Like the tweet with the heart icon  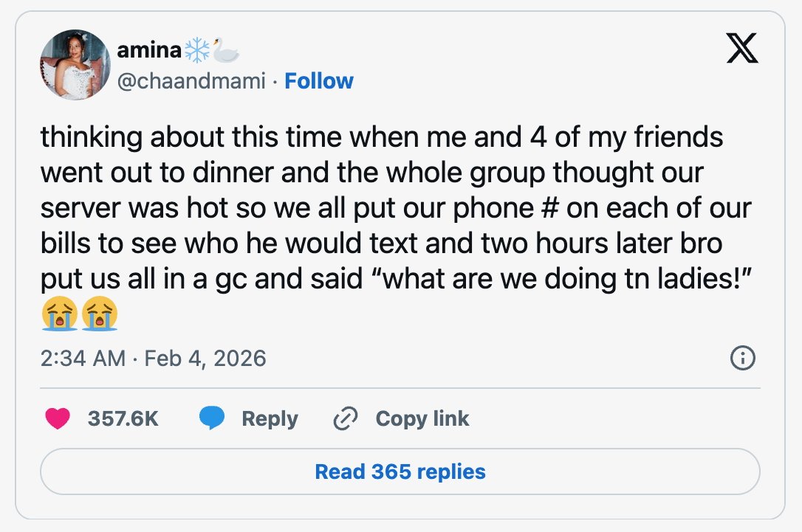click(57, 418)
